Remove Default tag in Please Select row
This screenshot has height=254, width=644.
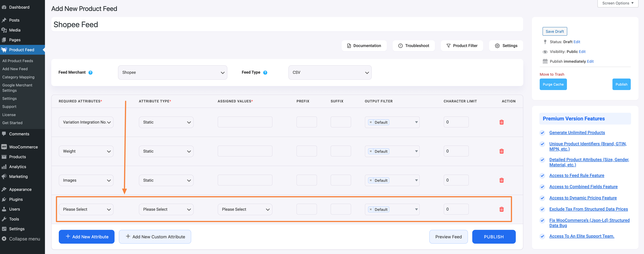pyautogui.click(x=371, y=209)
